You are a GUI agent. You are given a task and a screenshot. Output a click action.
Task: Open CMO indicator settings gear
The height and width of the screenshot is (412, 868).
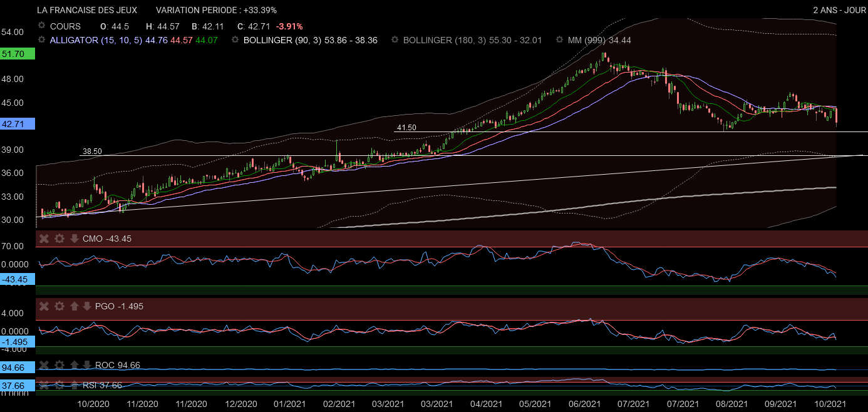click(x=59, y=239)
